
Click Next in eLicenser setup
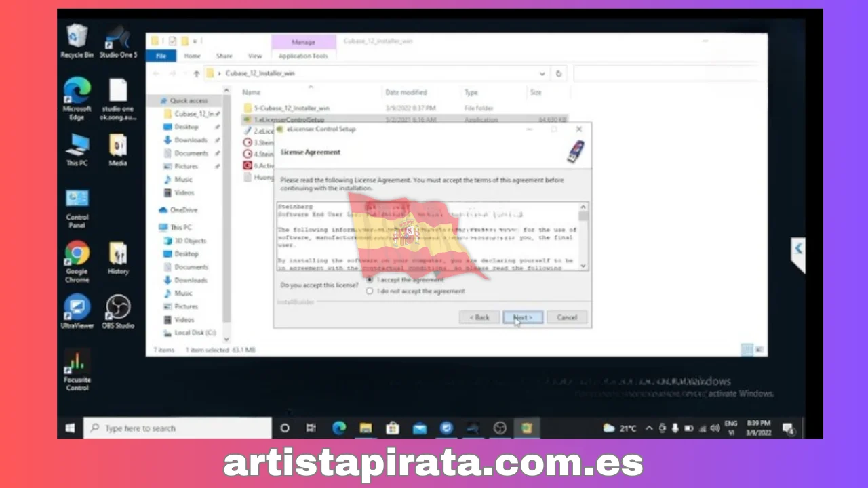[522, 317]
